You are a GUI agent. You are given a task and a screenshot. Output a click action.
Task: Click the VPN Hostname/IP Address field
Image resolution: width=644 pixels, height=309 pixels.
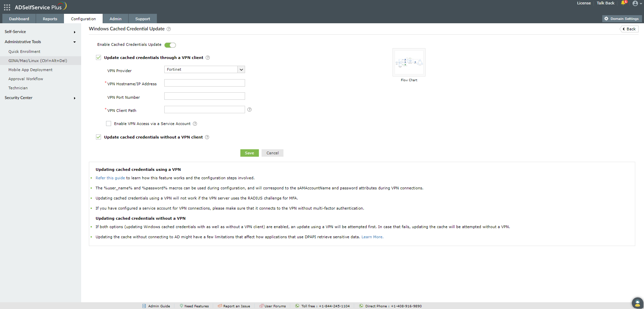click(x=204, y=83)
